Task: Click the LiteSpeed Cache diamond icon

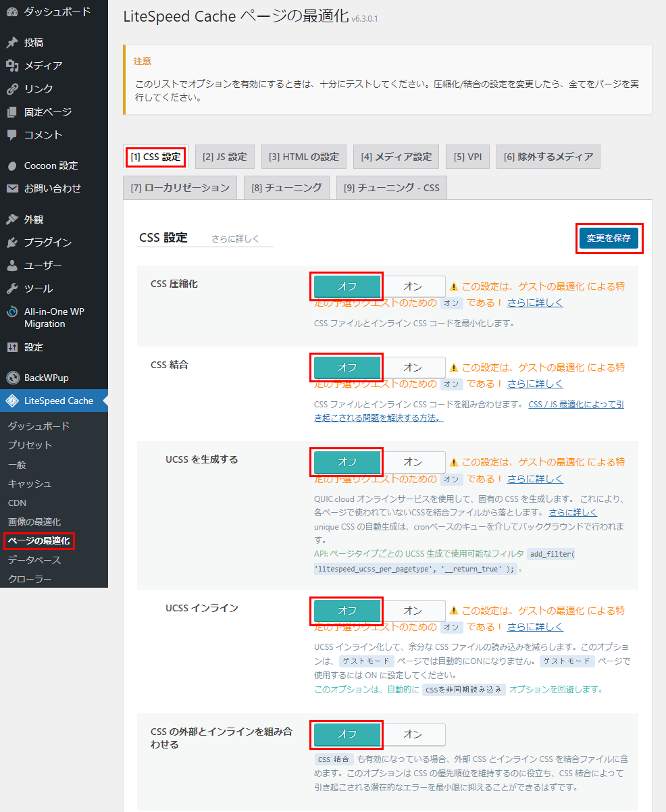Action: pos(12,401)
